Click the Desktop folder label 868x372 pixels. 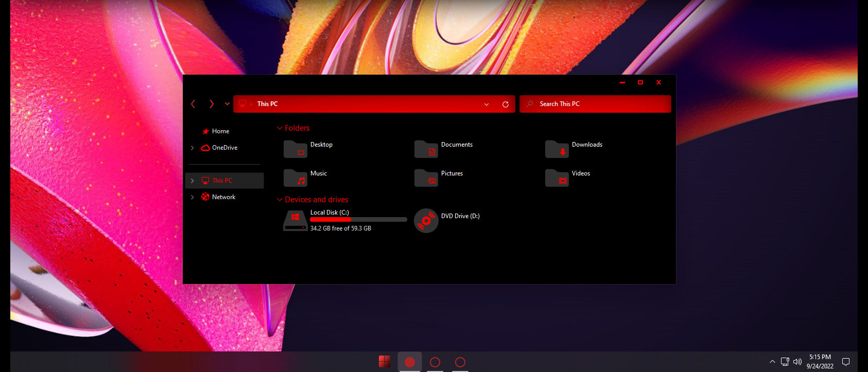[321, 145]
